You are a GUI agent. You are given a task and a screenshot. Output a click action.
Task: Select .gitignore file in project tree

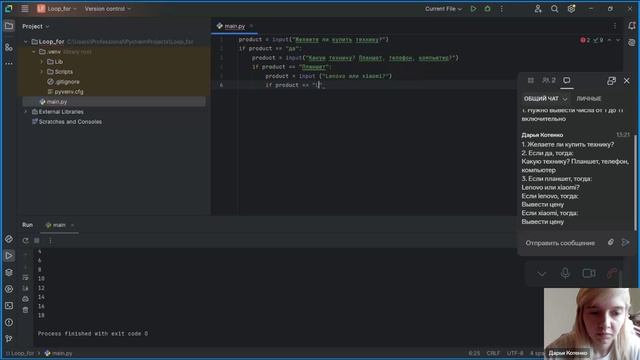pos(63,82)
